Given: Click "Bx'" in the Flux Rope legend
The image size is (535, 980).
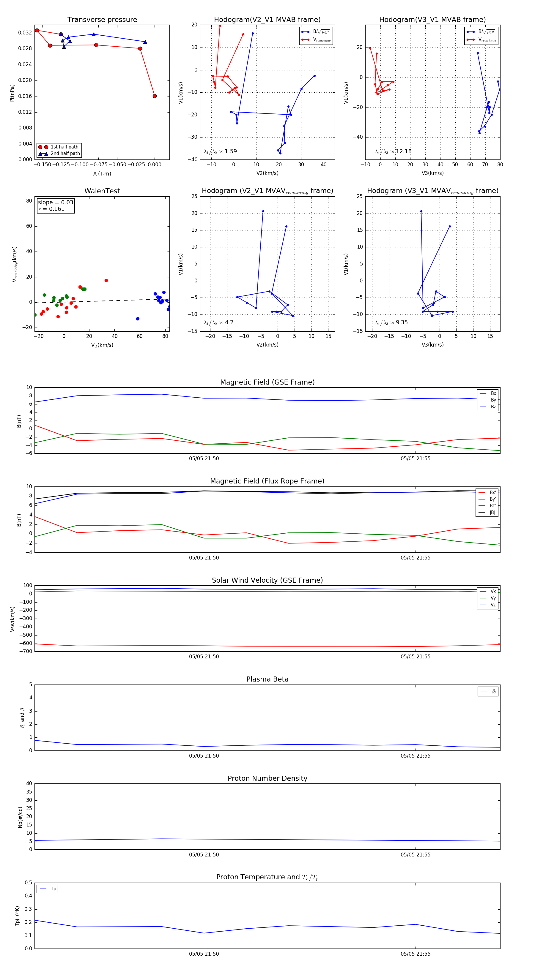Looking at the screenshot, I should point(493,492).
